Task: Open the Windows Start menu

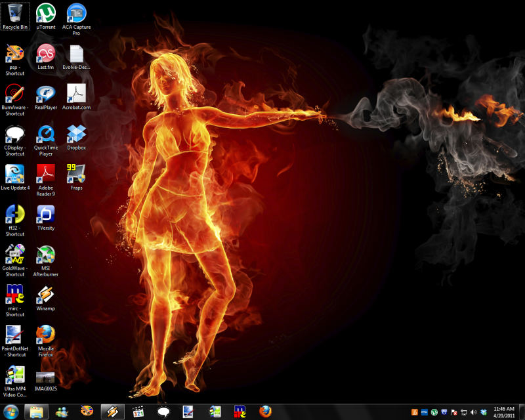Action: click(10, 411)
